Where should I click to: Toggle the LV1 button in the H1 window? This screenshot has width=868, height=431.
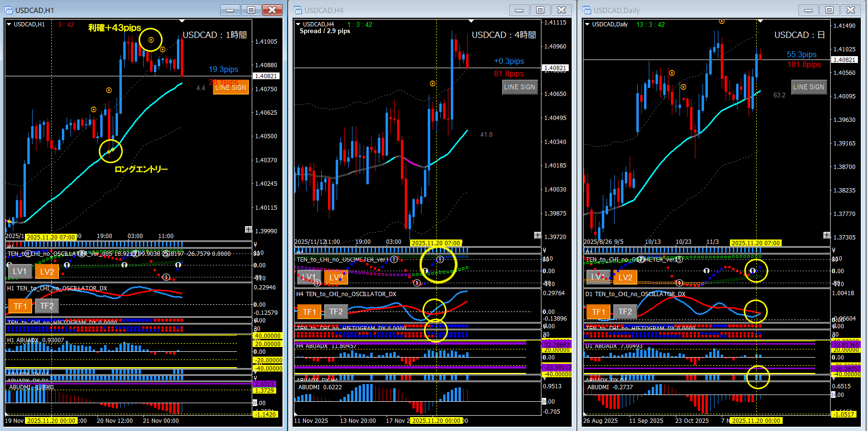pyautogui.click(x=20, y=272)
